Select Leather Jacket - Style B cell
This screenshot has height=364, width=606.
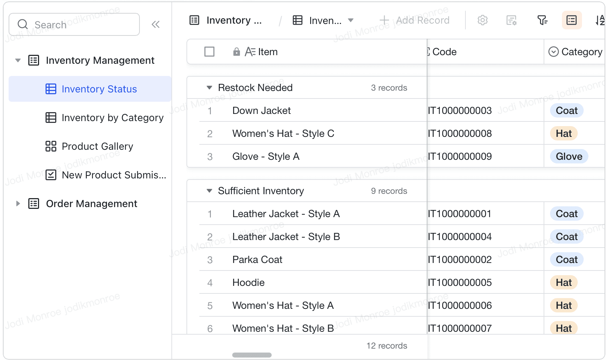pos(286,236)
